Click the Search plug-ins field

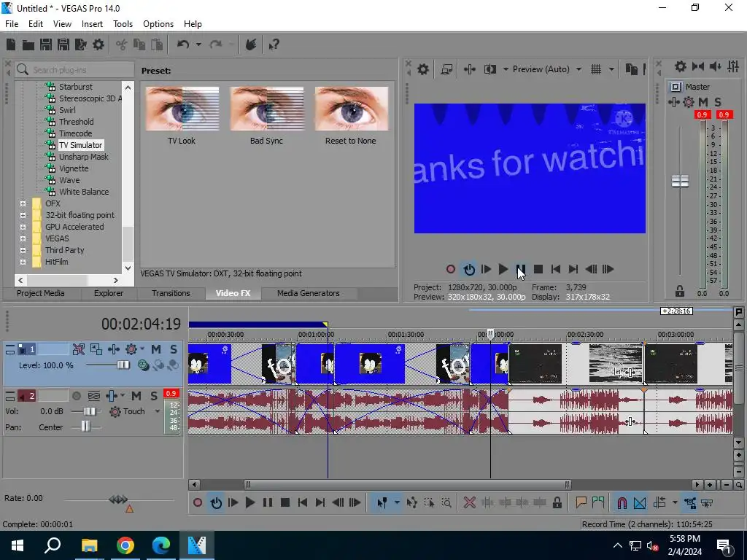point(75,70)
